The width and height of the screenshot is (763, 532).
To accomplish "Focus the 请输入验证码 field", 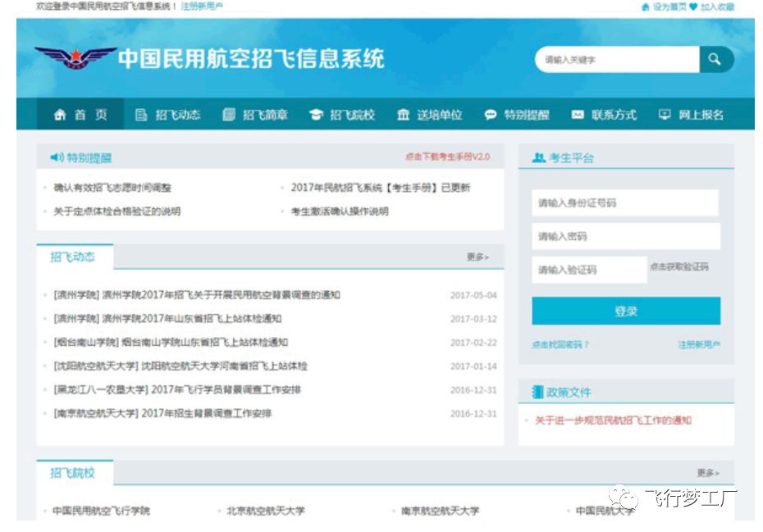I will point(589,270).
